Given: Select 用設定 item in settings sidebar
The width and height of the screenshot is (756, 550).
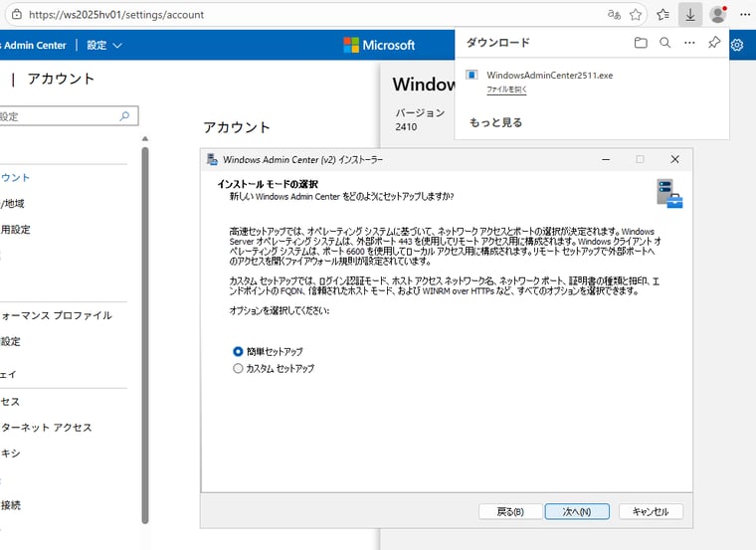Looking at the screenshot, I should (x=15, y=230).
